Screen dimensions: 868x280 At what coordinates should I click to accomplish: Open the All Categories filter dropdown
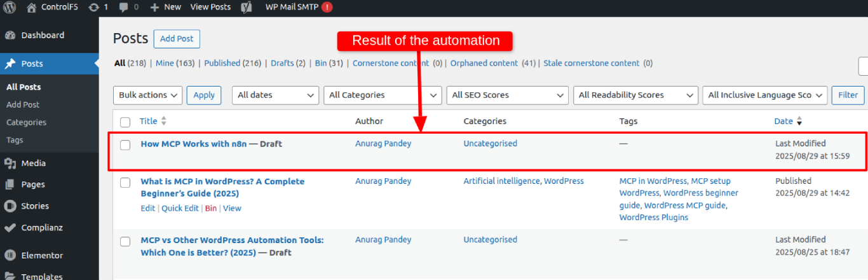[383, 95]
